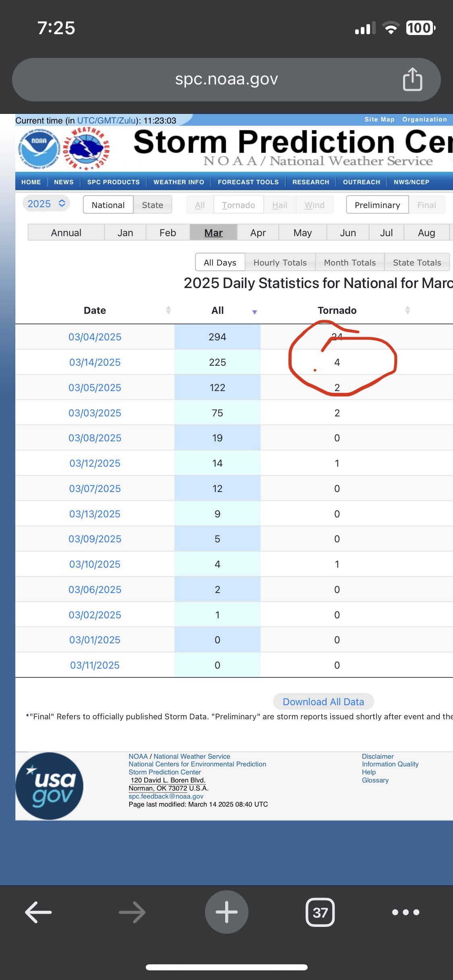This screenshot has height=980, width=453.
Task: Show the Month Totals view
Action: coord(350,262)
